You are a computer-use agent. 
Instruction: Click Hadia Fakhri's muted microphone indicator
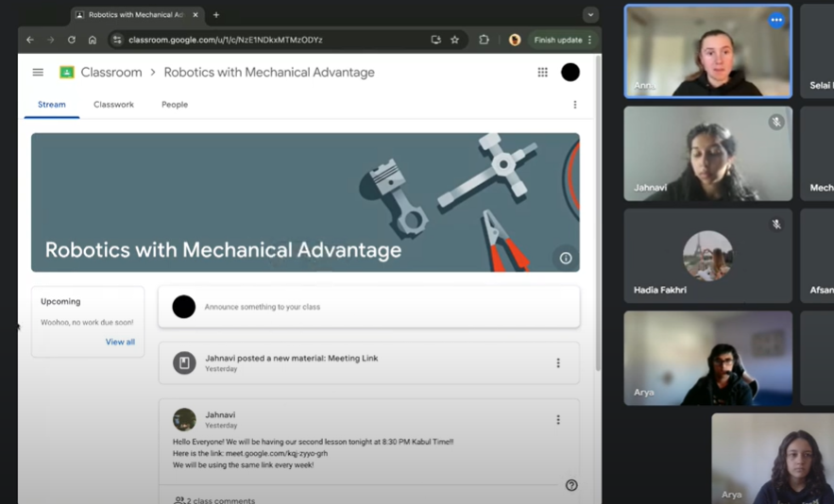tap(776, 225)
